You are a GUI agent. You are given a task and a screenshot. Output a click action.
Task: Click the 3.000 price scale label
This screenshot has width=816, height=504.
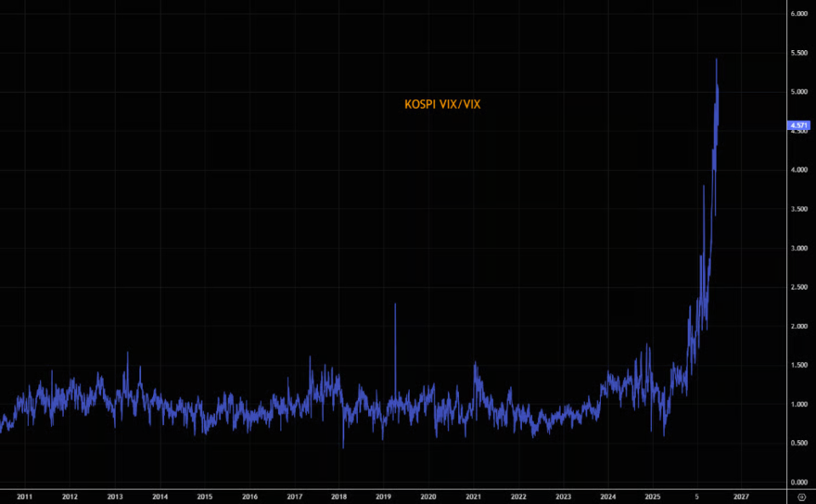pos(799,248)
